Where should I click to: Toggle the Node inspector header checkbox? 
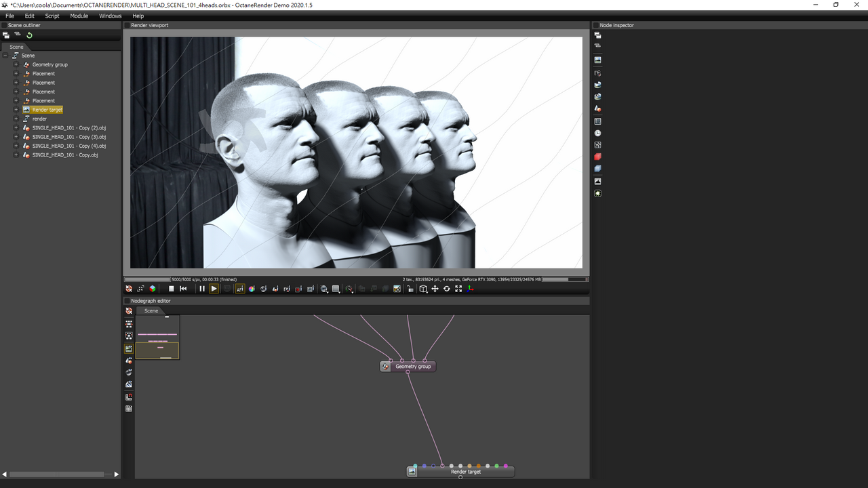(595, 25)
